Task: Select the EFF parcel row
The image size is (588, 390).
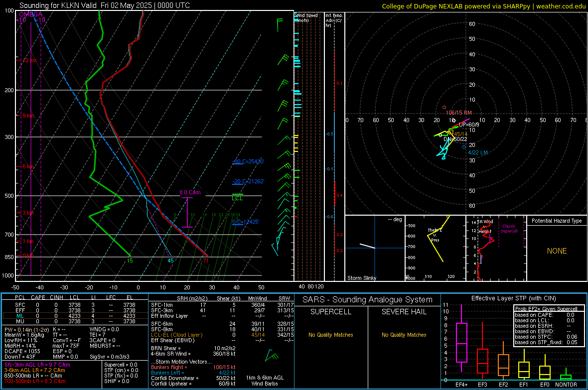Action: (75, 310)
